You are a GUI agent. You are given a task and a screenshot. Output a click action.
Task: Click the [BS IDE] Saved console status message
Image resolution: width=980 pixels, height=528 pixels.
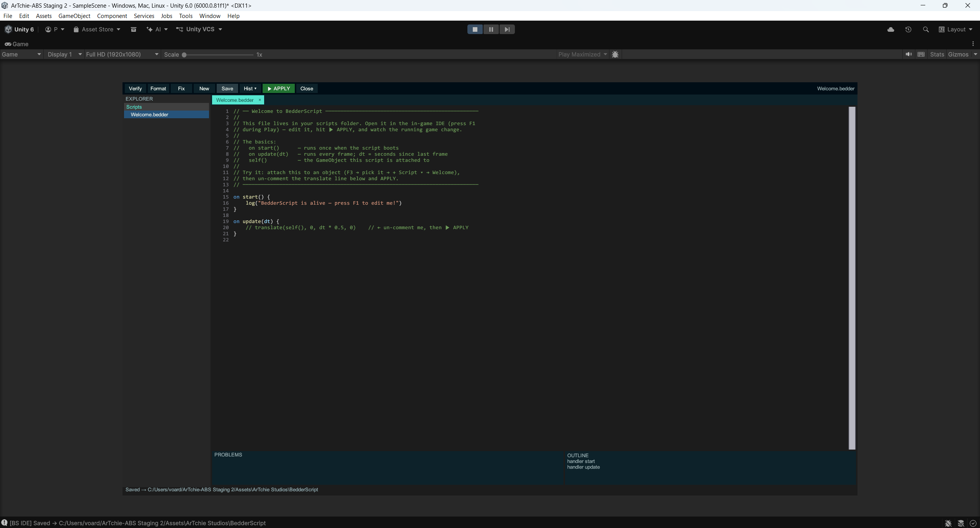pyautogui.click(x=138, y=523)
